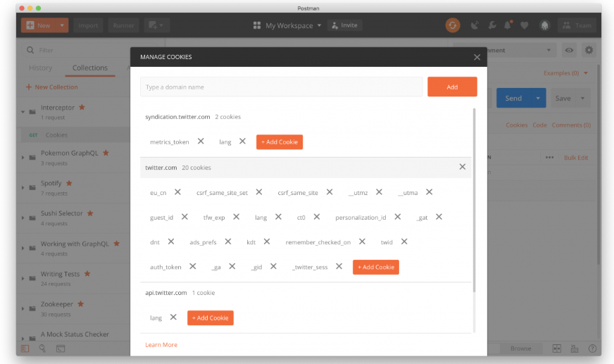Switch to the Collections tab
The width and height of the screenshot is (614, 364).
(x=89, y=68)
